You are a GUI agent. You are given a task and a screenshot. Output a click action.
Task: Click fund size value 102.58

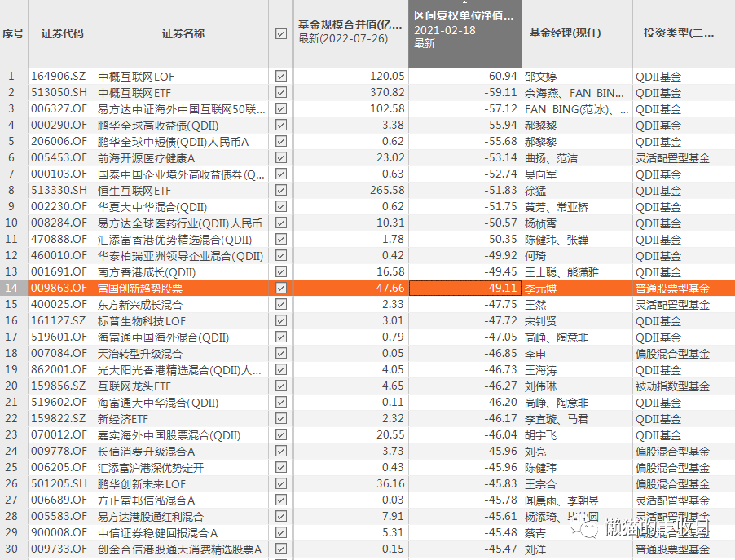[387, 108]
